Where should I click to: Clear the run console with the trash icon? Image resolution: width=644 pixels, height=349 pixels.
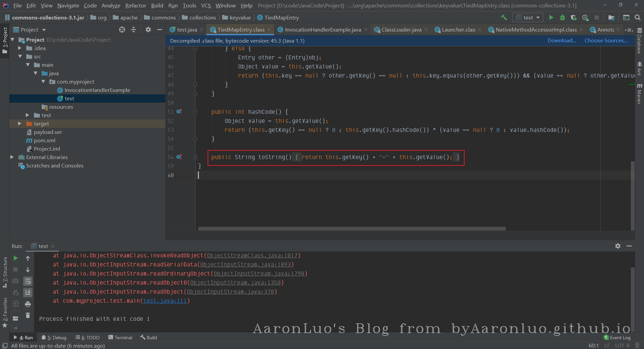coord(28,315)
